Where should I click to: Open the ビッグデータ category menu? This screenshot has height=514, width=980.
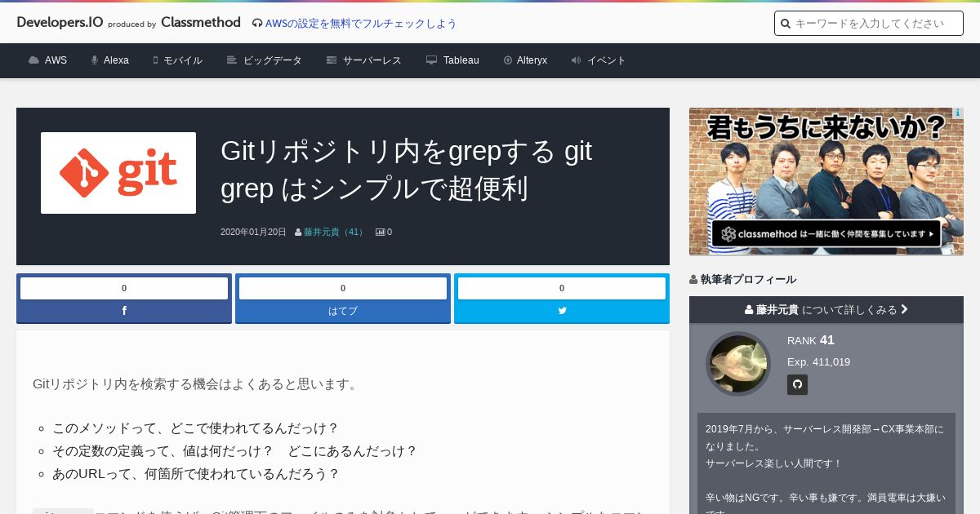(264, 60)
